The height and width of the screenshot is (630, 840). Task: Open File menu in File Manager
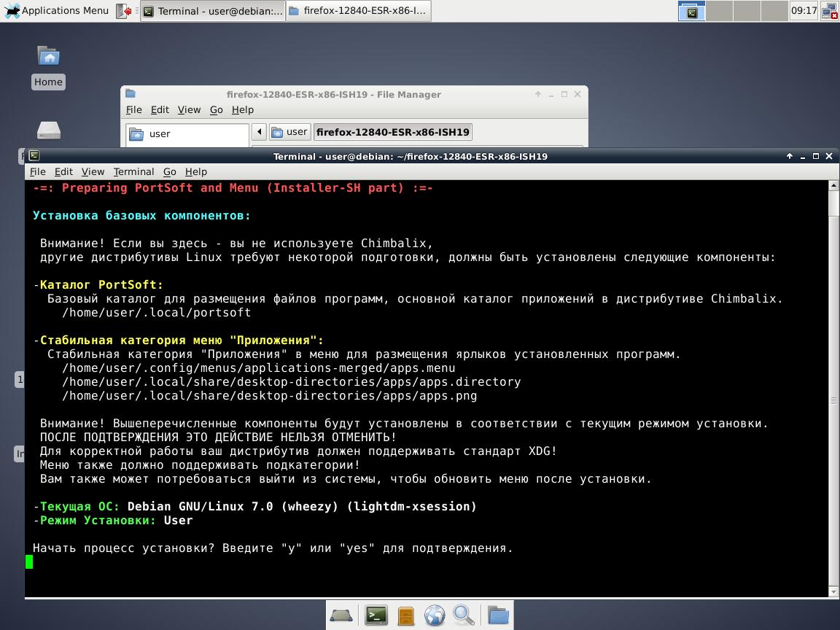134,110
